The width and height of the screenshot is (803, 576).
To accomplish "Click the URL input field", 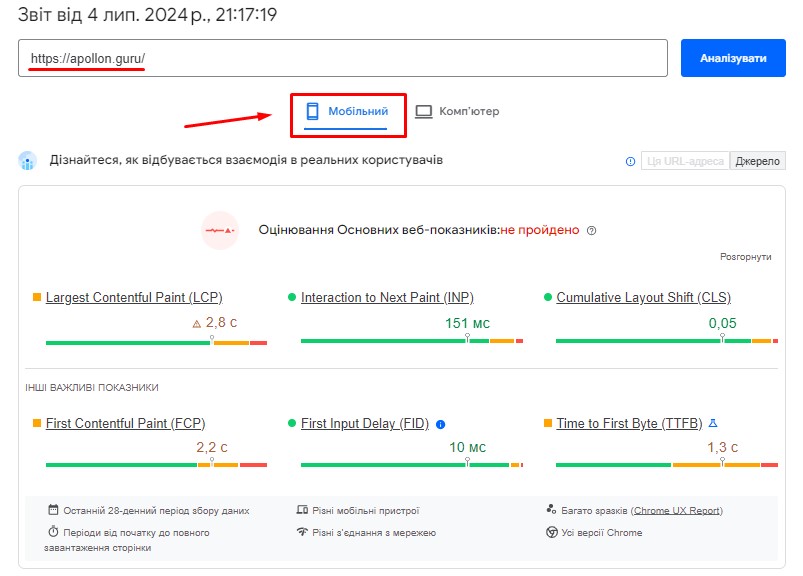I will [x=343, y=58].
